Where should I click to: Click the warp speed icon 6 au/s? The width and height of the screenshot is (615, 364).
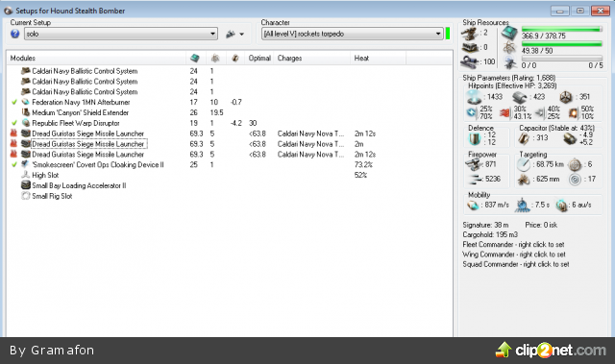[x=561, y=206]
